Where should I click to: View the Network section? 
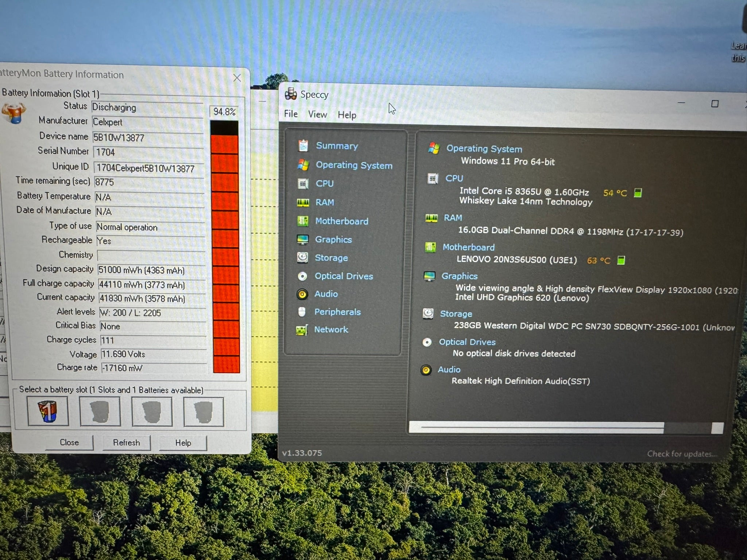(x=331, y=330)
